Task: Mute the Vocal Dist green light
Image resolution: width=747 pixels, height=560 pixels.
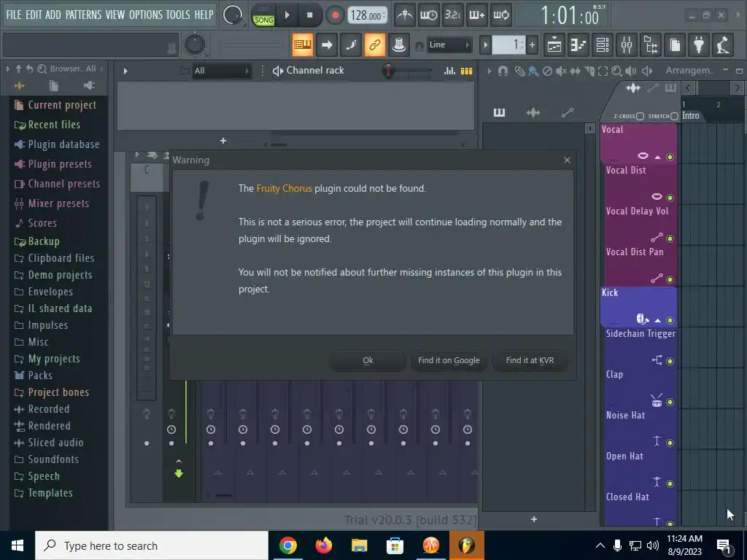Action: click(x=670, y=198)
